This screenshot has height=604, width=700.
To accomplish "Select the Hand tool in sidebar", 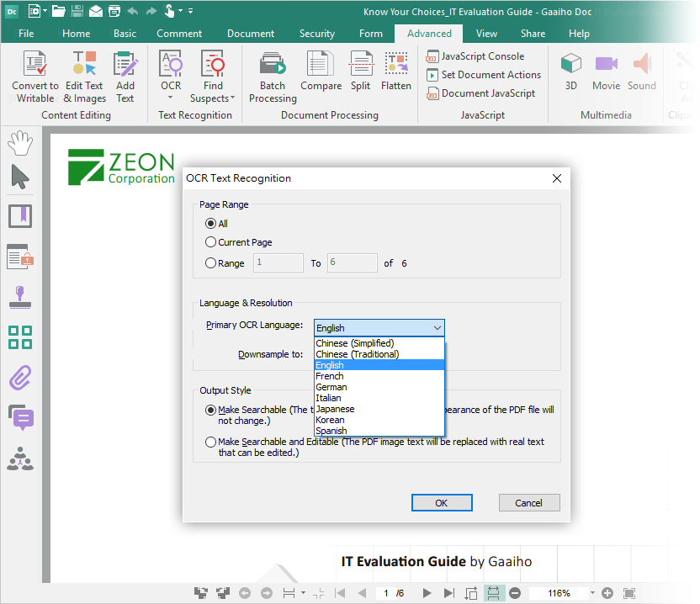I will point(20,143).
